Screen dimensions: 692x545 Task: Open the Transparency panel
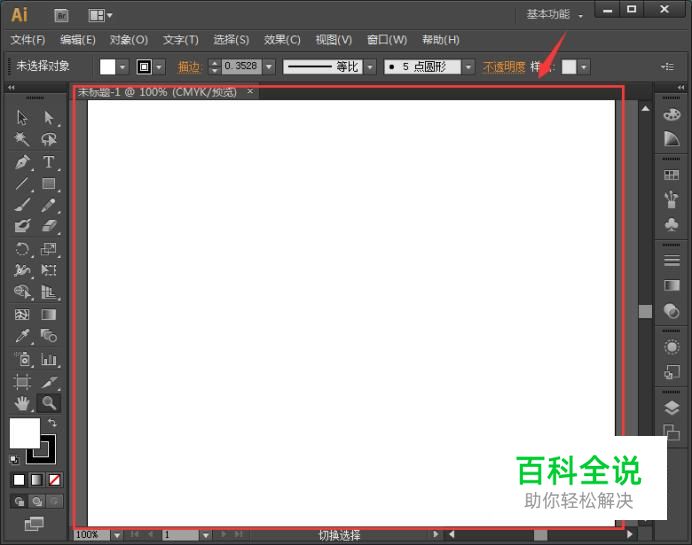[x=672, y=311]
